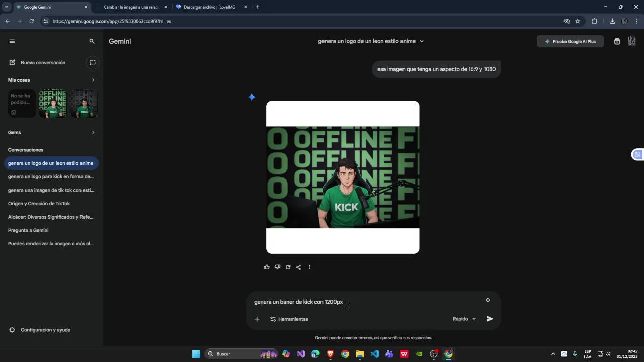Open more options under the response
Image resolution: width=644 pixels, height=362 pixels.
[309, 267]
